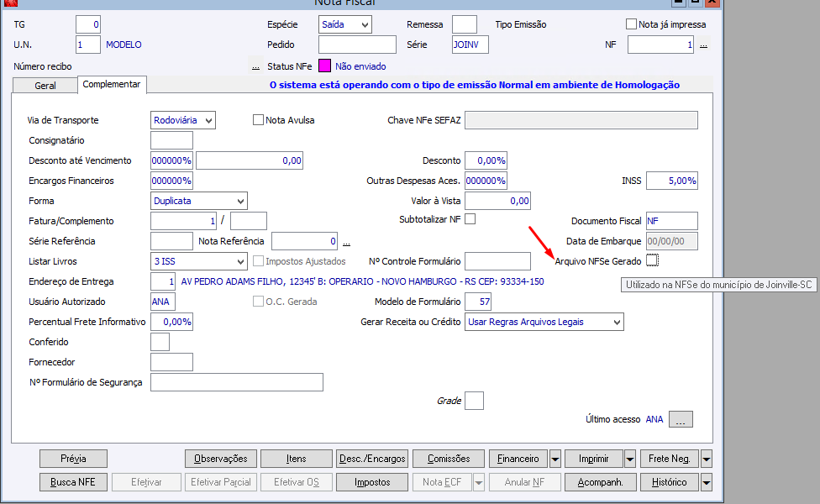The image size is (820, 504).
Task: Toggle the Impostos Ajustados checkbox
Action: 258,260
